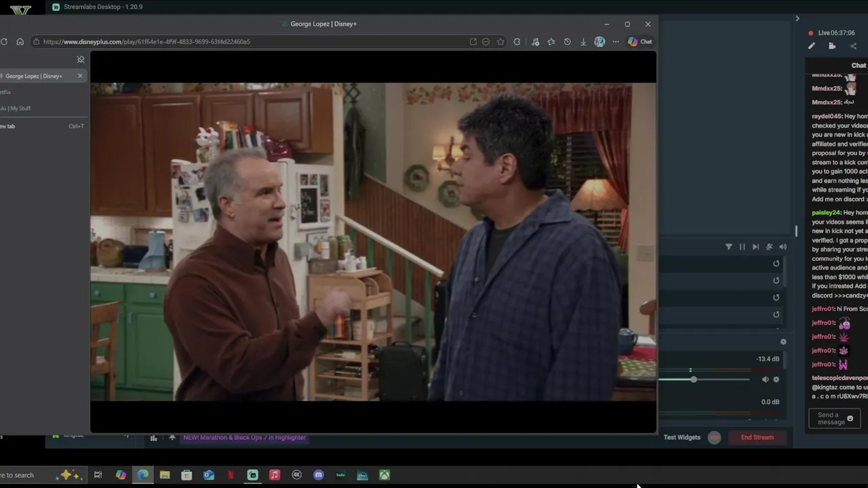Replay the second recent event
This screenshot has width=868, height=488.
(776, 281)
